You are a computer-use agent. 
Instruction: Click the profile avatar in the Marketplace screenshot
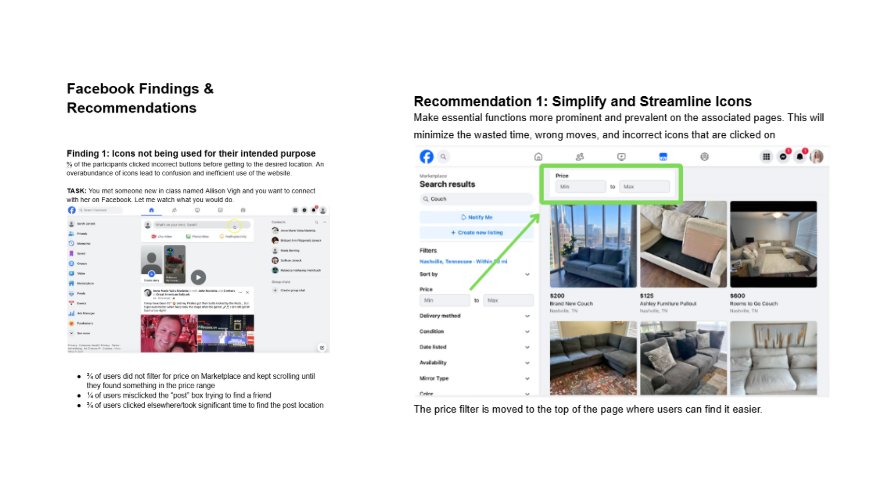(817, 157)
